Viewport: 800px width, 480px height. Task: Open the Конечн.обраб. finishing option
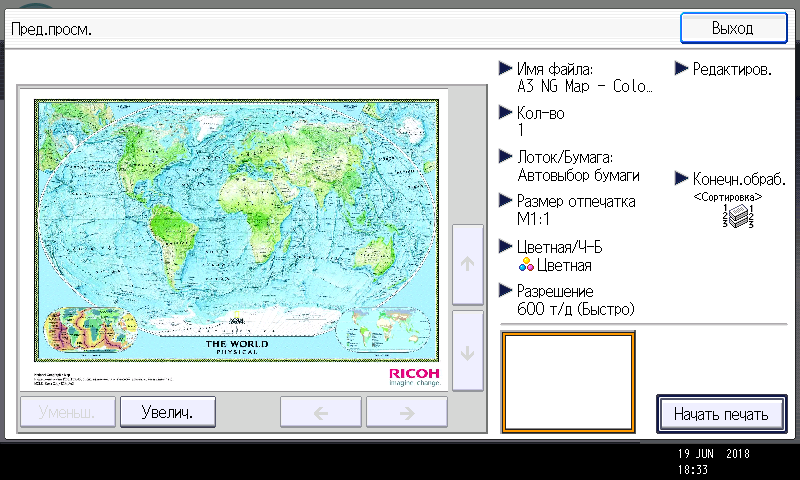tap(739, 179)
